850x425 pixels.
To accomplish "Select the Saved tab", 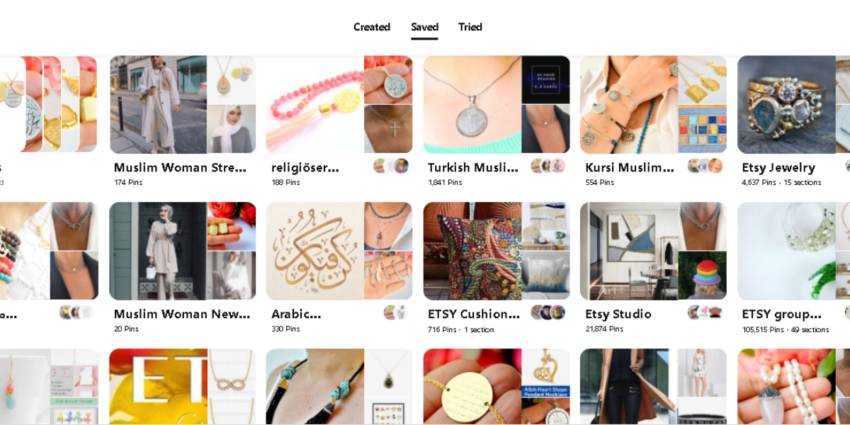I will coord(424,27).
